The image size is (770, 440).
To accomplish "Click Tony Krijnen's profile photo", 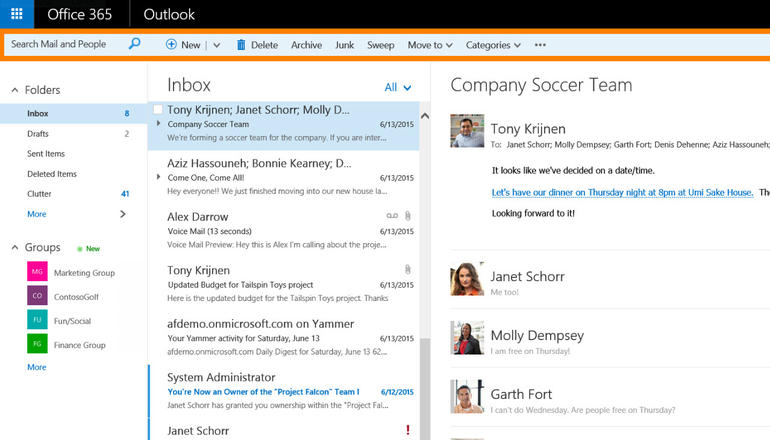I will coord(467,131).
